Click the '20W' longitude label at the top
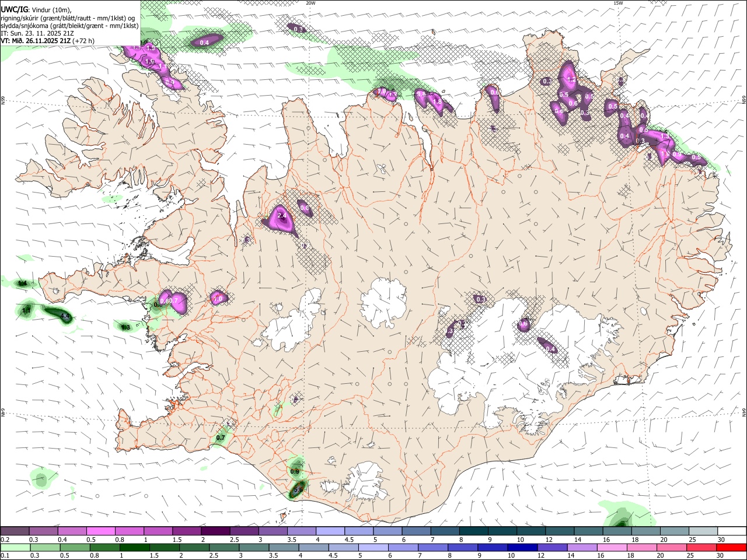 (x=310, y=3)
